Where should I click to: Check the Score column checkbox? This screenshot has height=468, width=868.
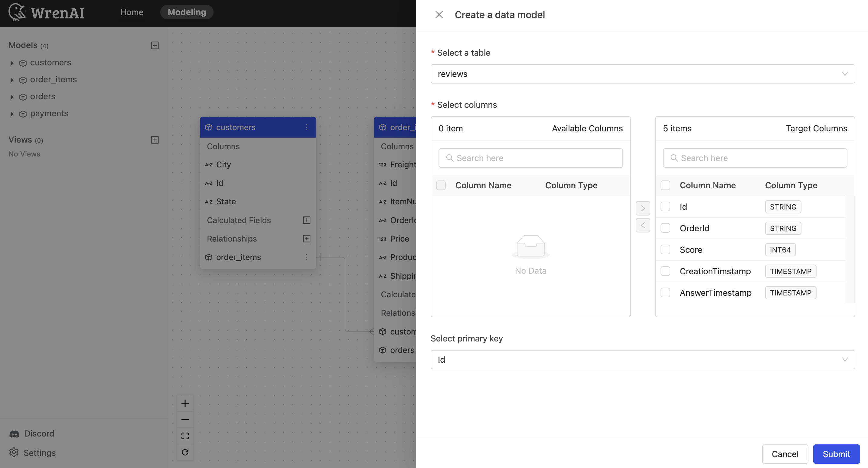(x=665, y=249)
